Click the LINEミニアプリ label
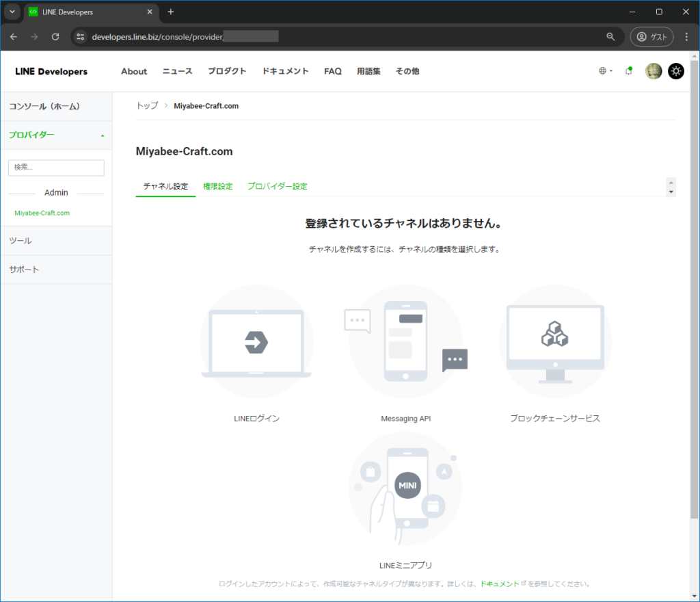The width and height of the screenshot is (700, 602). pyautogui.click(x=406, y=565)
